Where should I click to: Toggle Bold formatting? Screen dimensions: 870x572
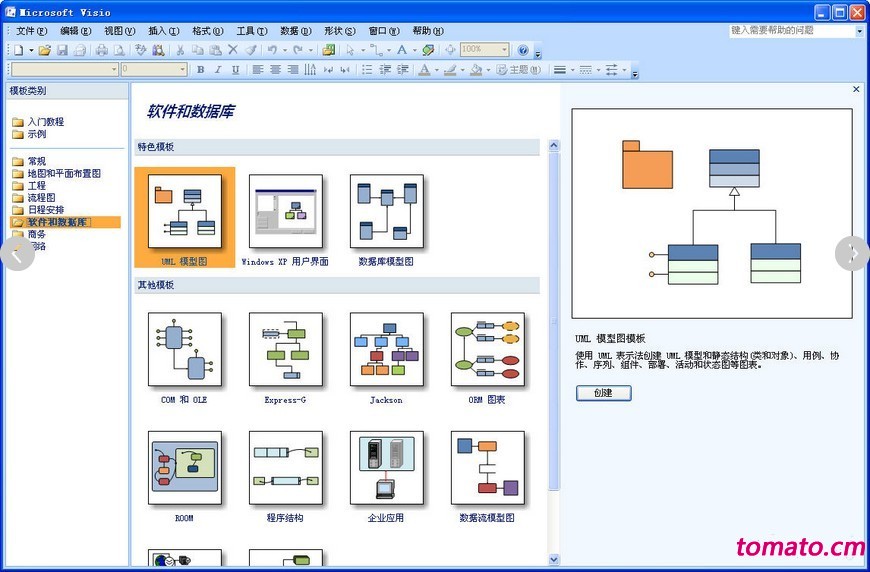(200, 70)
